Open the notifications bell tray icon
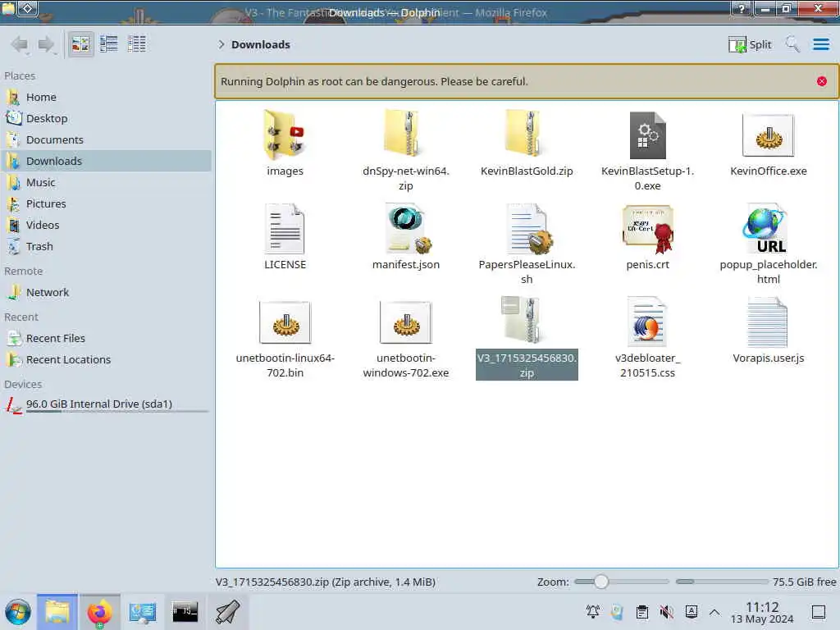 (592, 612)
